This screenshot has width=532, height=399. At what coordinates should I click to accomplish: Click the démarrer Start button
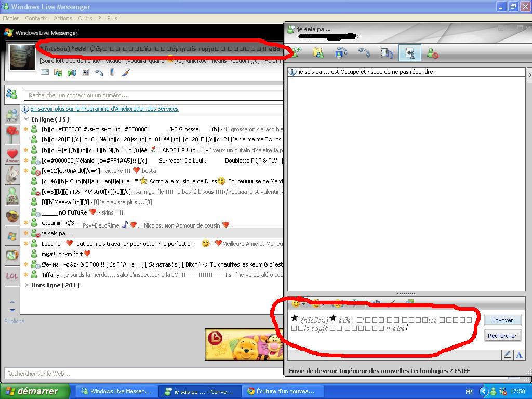[31, 391]
